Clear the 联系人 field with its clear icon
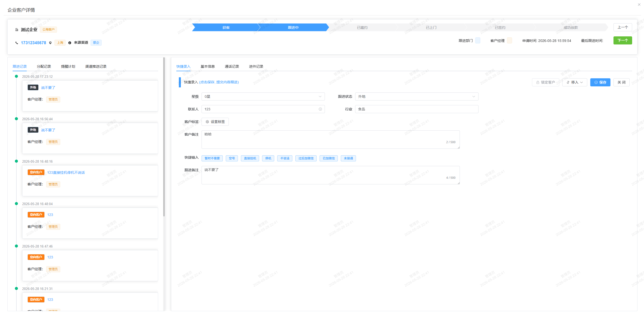This screenshot has height=319, width=644. [320, 109]
